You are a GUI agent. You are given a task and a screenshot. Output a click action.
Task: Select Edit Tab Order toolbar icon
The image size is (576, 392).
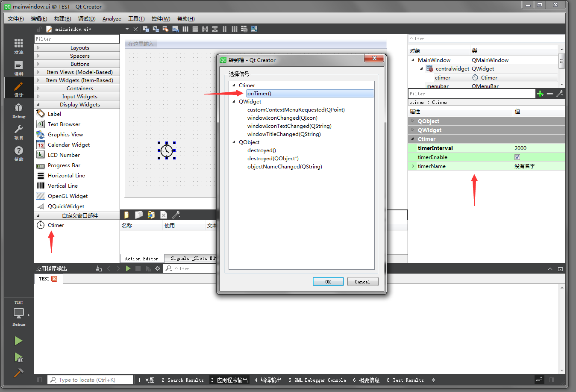pos(175,29)
